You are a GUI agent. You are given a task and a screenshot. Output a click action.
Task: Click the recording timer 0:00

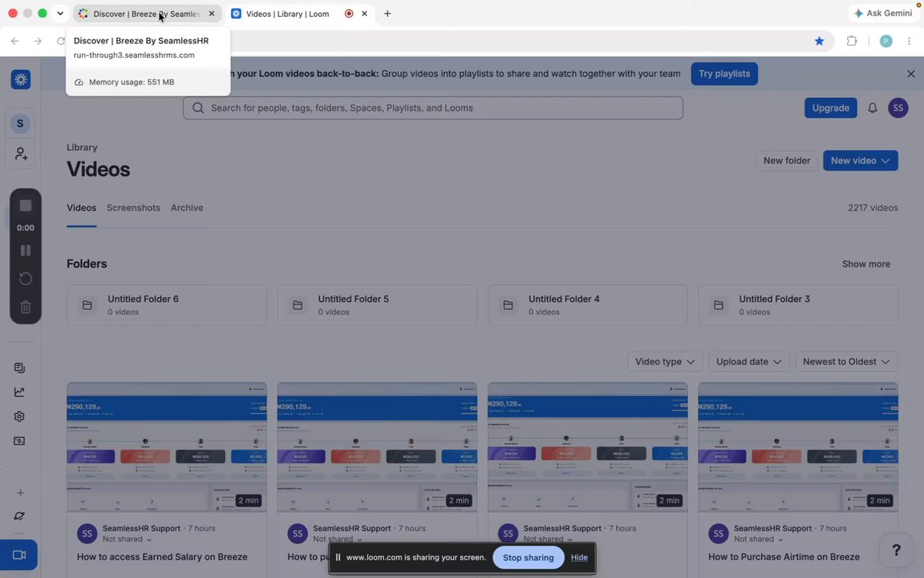tap(26, 228)
